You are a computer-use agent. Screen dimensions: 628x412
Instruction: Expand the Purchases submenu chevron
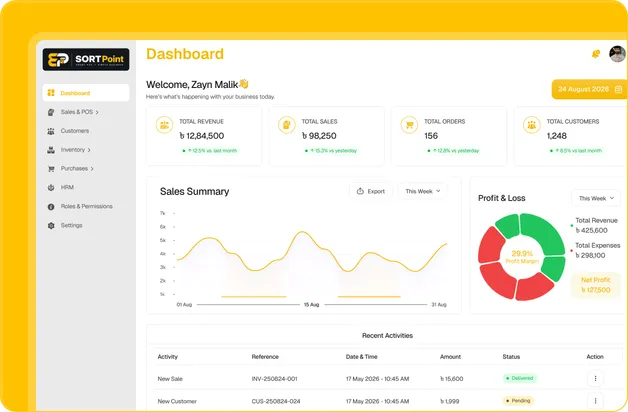coord(92,169)
